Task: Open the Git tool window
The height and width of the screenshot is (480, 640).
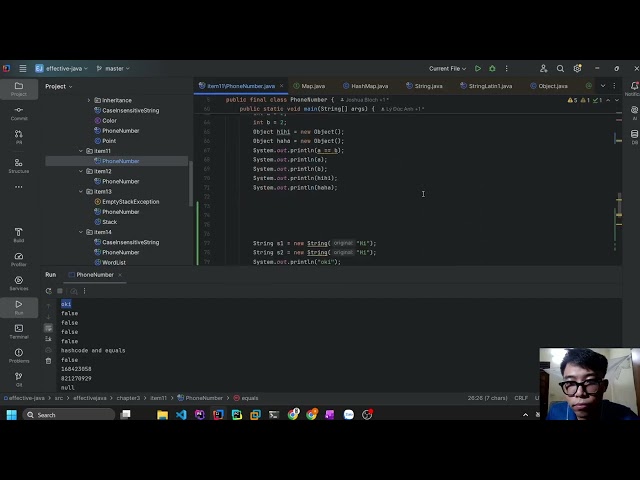Action: point(19,379)
